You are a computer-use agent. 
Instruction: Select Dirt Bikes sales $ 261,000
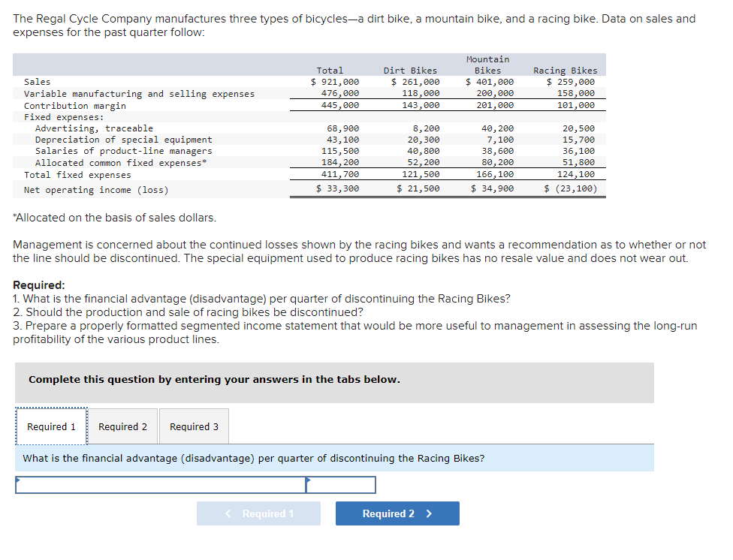click(415, 82)
